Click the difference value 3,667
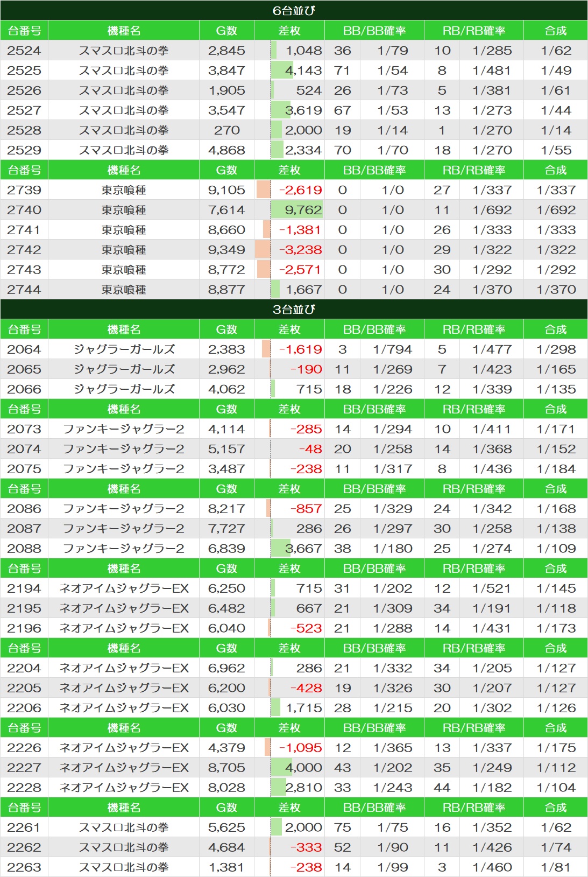 303,549
